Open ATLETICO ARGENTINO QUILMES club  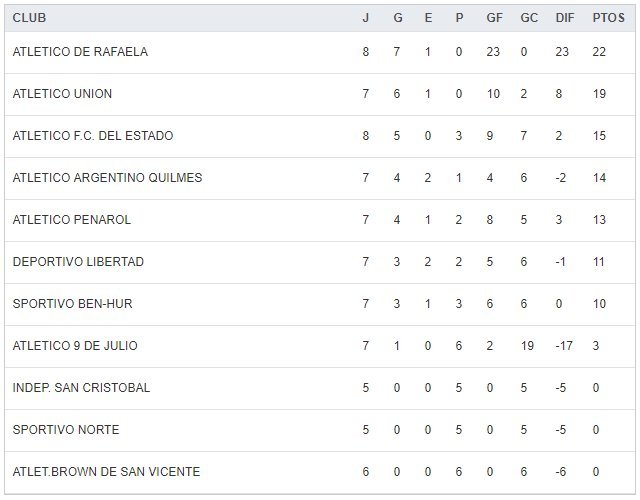[107, 178]
